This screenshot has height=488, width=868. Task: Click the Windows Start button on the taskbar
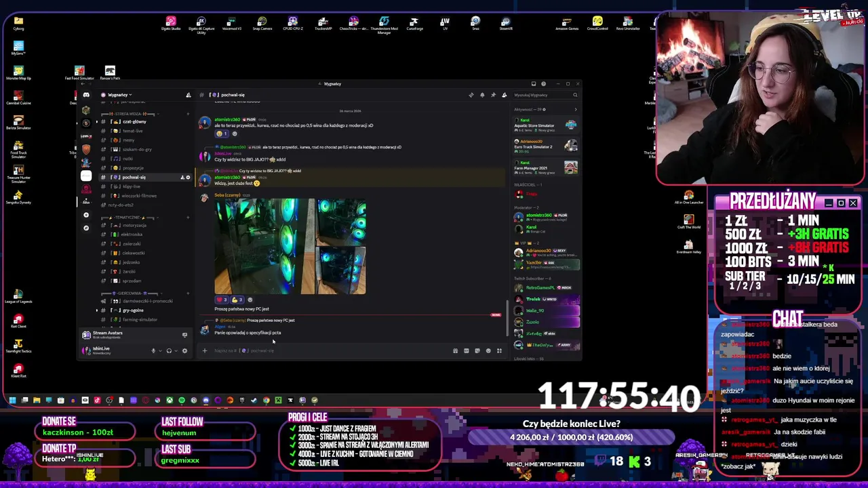[x=12, y=401]
